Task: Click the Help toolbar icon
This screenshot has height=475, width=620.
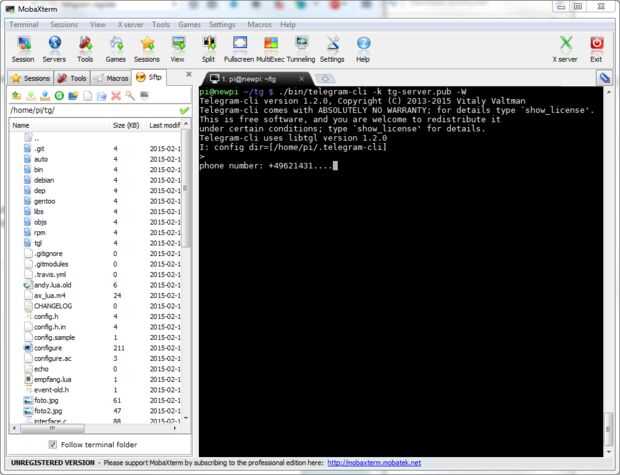Action: pyautogui.click(x=363, y=49)
